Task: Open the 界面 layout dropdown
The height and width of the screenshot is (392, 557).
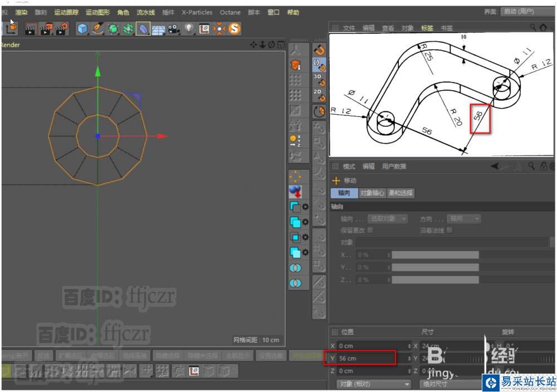Action: click(529, 11)
